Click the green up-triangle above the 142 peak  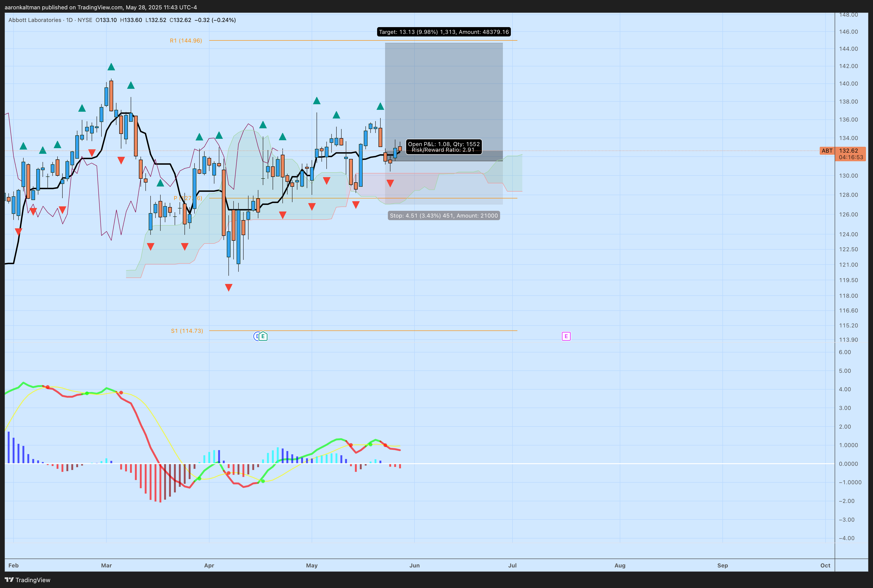pyautogui.click(x=111, y=67)
